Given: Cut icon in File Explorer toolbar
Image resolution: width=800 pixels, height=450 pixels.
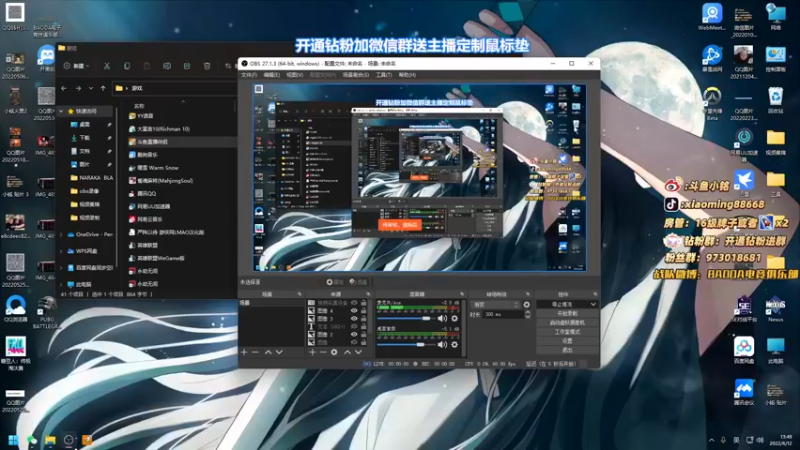Looking at the screenshot, I should 107,66.
